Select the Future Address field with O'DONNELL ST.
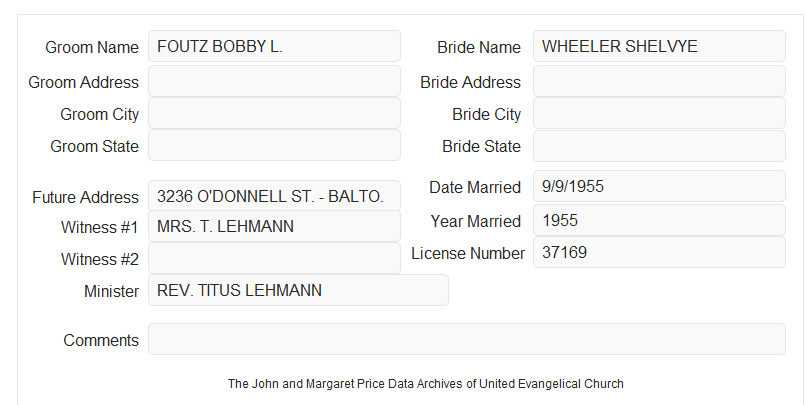Image resolution: width=805 pixels, height=405 pixels. [x=274, y=196]
